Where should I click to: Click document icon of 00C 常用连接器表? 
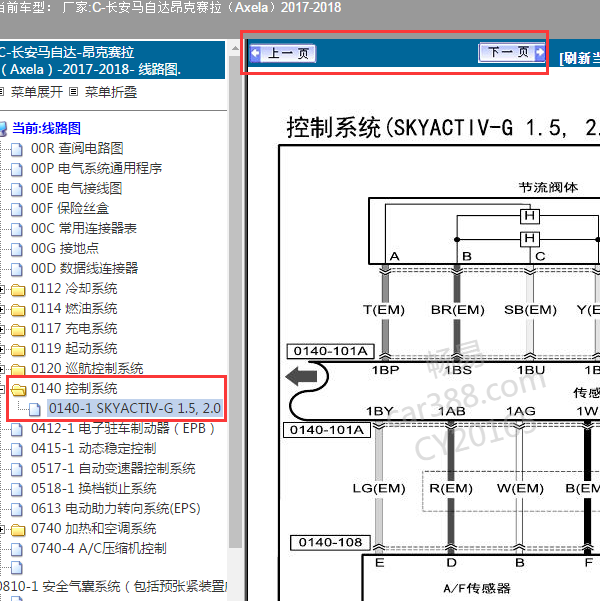pos(16,229)
